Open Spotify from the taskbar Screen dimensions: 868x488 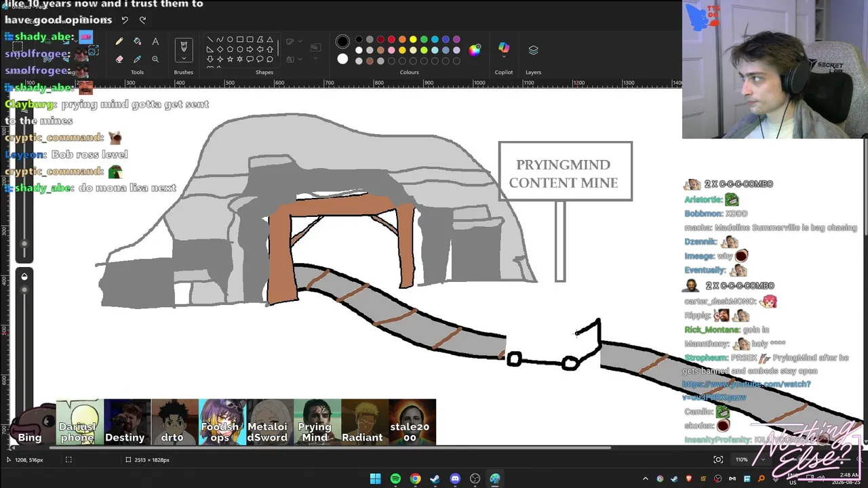[x=395, y=479]
